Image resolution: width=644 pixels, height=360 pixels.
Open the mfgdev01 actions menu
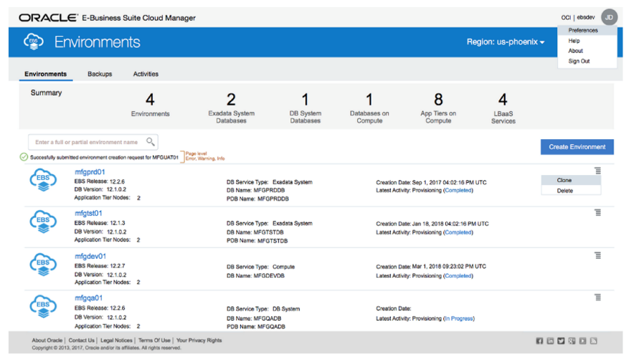[597, 255]
